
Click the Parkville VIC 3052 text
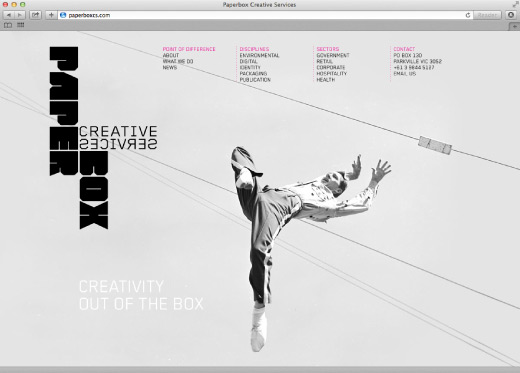pyautogui.click(x=418, y=61)
